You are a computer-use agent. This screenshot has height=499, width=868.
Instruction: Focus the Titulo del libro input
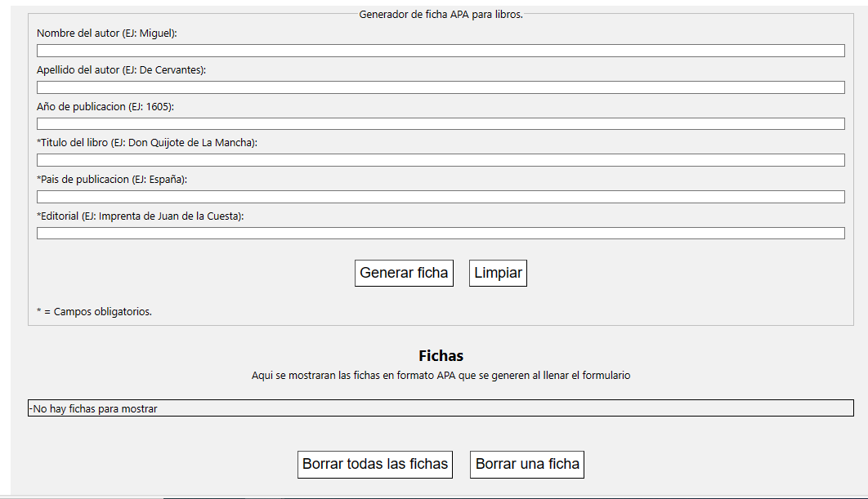441,160
